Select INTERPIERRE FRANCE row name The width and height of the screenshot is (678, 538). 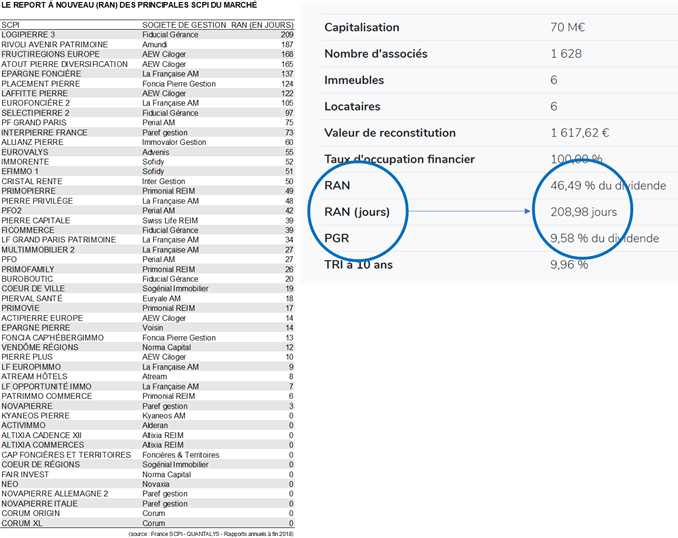pyautogui.click(x=44, y=132)
